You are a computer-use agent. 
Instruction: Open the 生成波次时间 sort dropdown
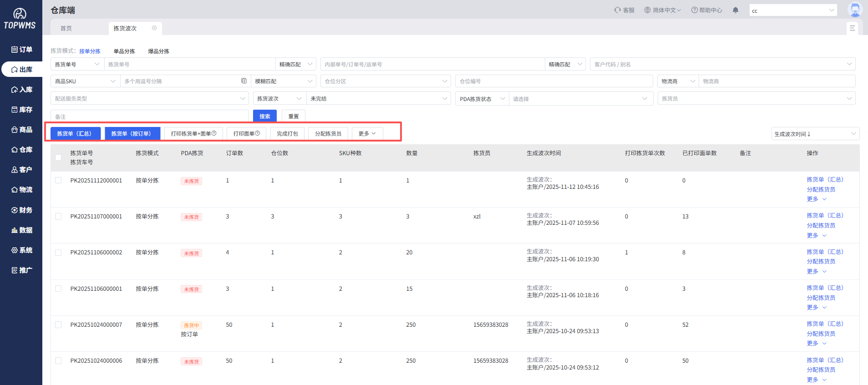[815, 134]
